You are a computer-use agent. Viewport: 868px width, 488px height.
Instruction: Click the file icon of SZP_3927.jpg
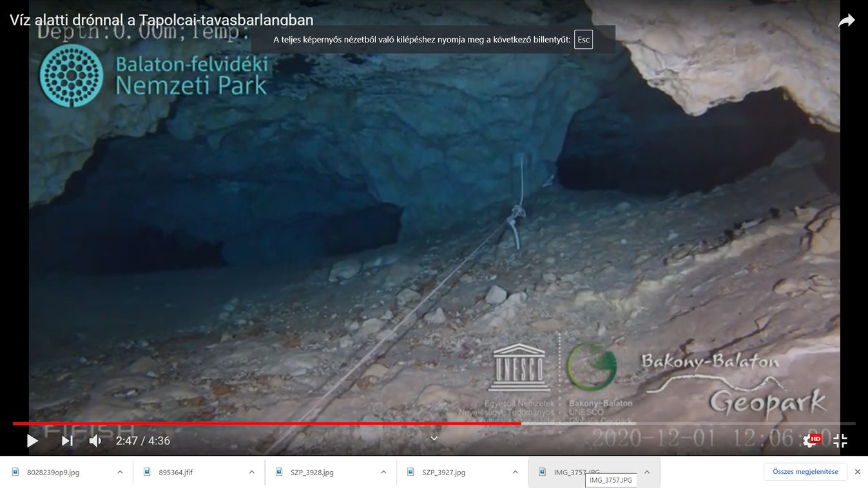tap(410, 472)
